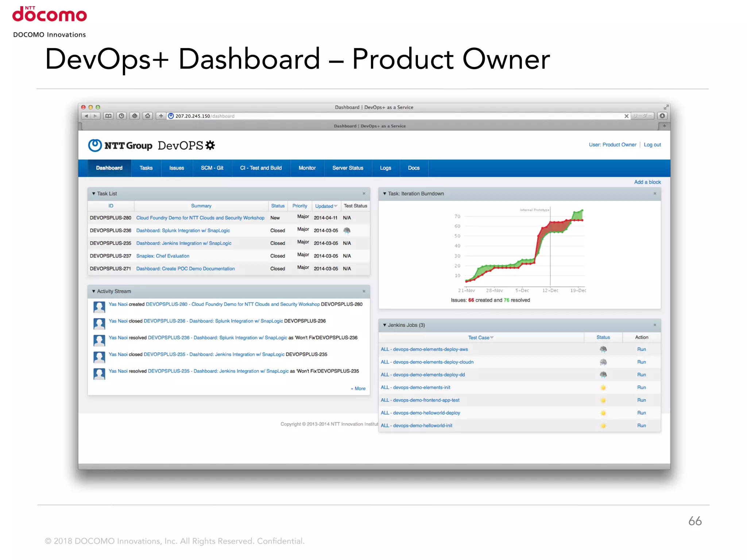Go back with the browser back arrow
This screenshot has width=747, height=560.
click(86, 116)
